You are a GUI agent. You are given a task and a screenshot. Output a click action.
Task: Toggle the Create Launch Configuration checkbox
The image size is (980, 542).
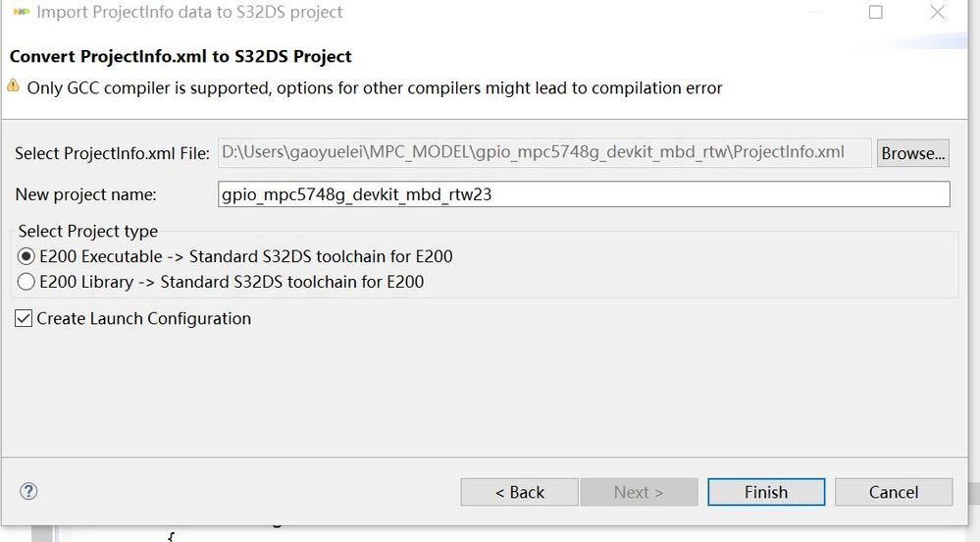(24, 318)
